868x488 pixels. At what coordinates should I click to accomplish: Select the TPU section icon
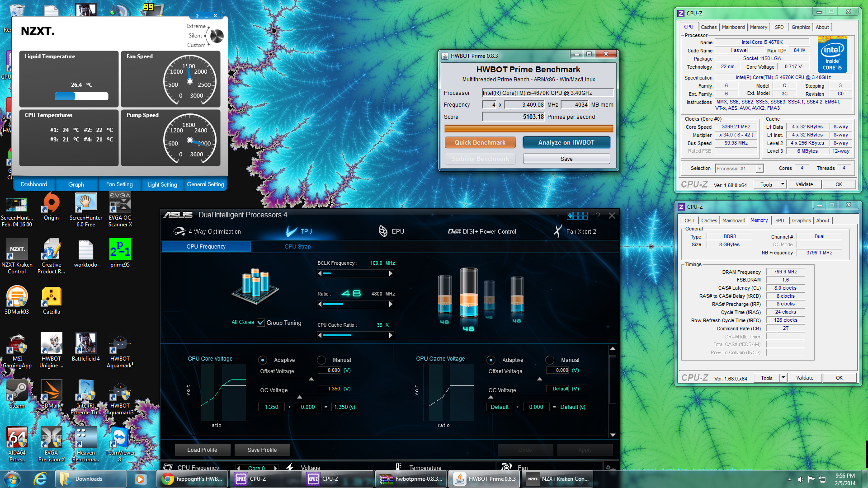click(292, 231)
